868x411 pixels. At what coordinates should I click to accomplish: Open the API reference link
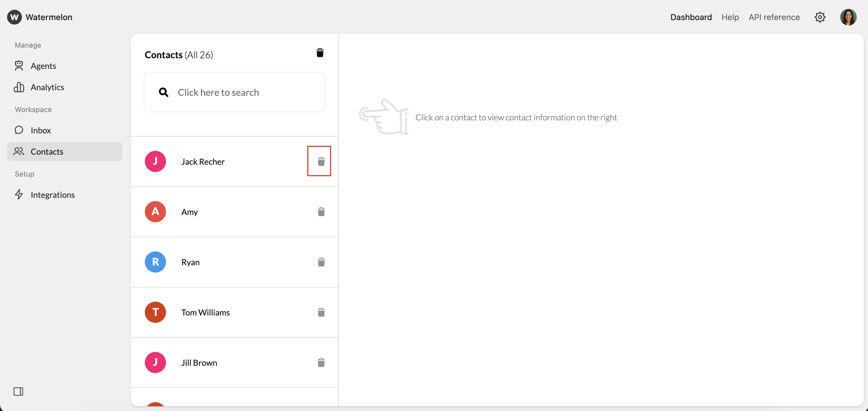tap(774, 17)
